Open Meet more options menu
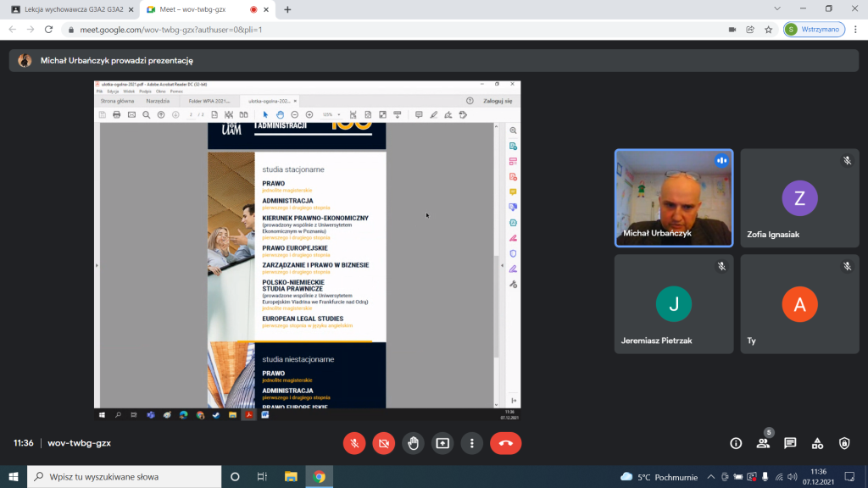This screenshot has width=868, height=488. tap(471, 443)
